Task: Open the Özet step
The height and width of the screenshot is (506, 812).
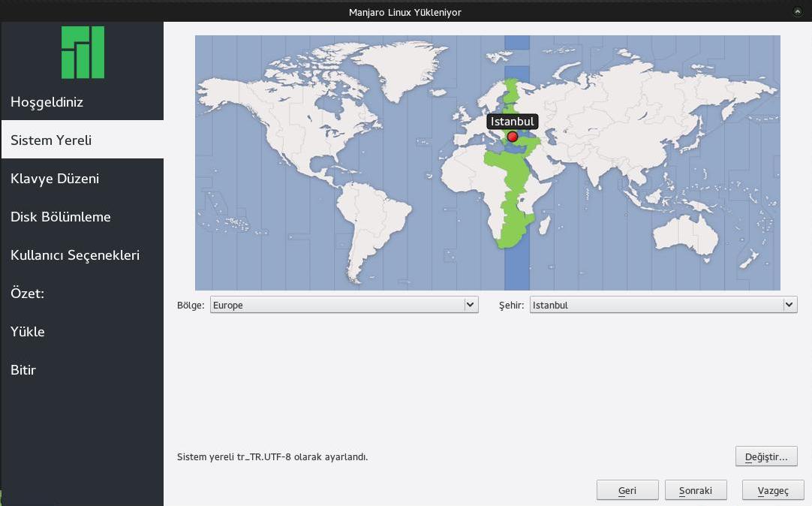Action: tap(83, 293)
